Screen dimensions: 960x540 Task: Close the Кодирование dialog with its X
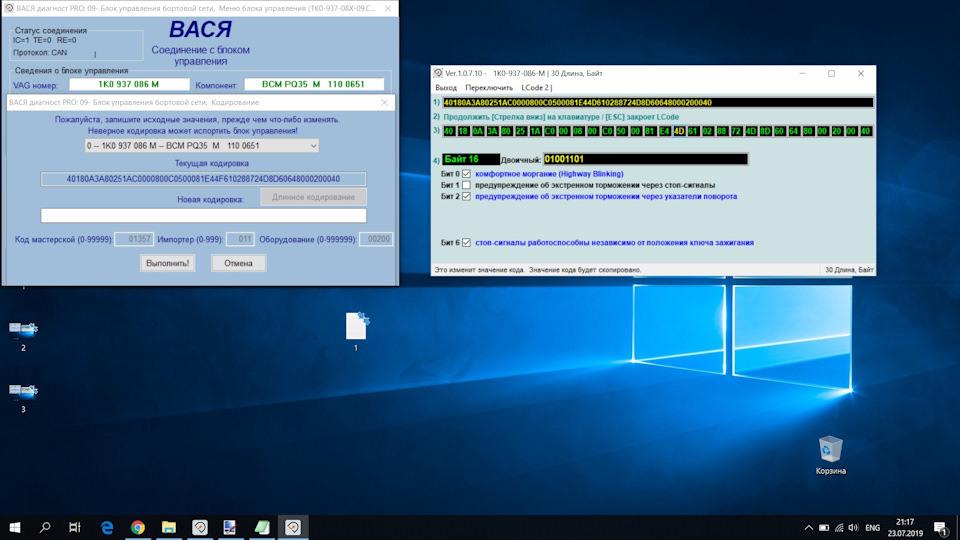[x=384, y=102]
